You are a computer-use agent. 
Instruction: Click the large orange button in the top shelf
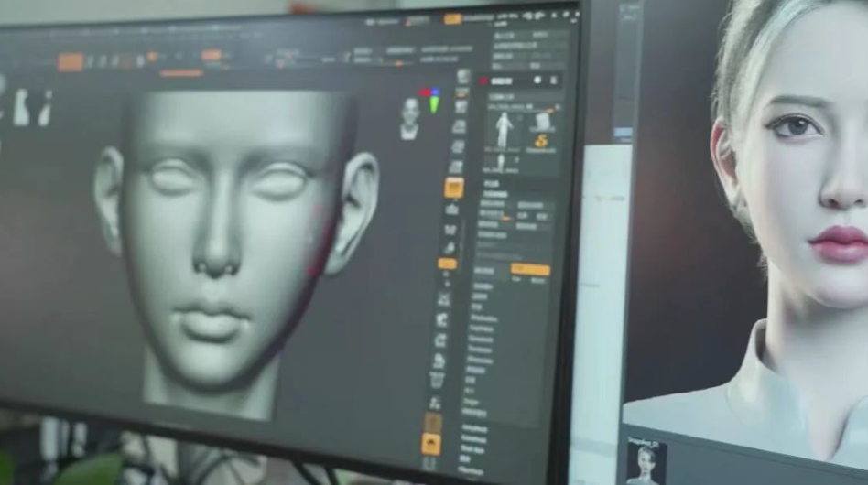point(71,62)
